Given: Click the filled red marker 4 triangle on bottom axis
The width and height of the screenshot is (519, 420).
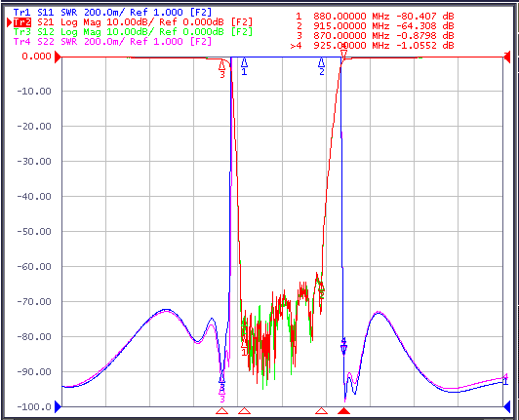Looking at the screenshot, I should tap(343, 410).
